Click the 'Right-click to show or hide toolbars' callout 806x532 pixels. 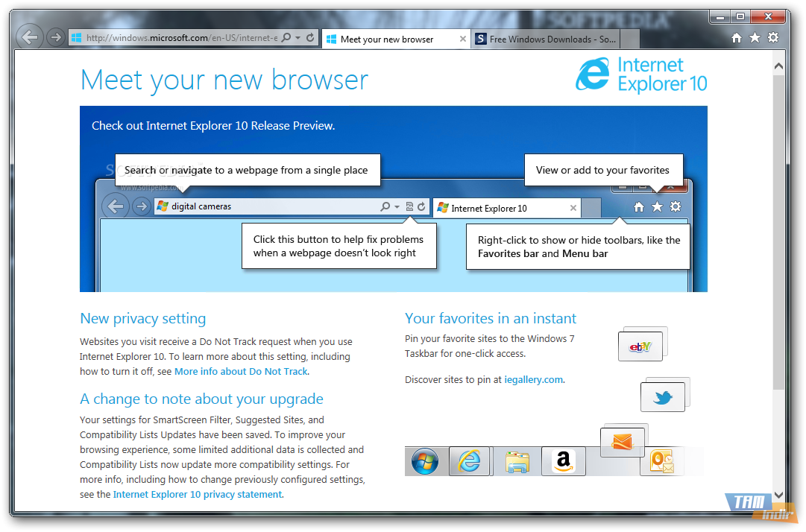tap(578, 247)
